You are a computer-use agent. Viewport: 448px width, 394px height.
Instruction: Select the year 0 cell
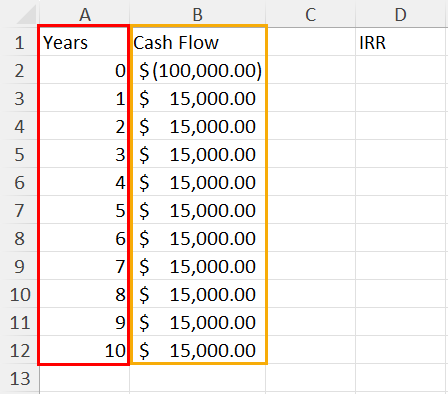click(84, 70)
